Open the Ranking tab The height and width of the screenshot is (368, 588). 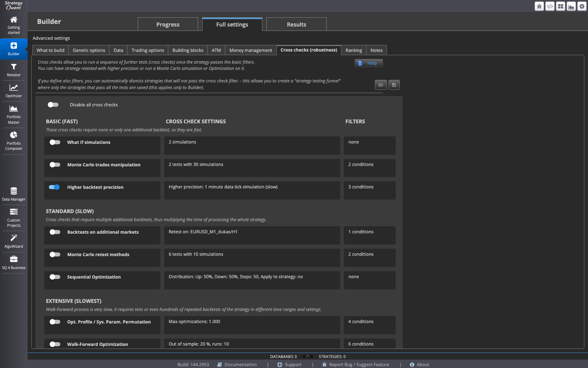(x=354, y=50)
